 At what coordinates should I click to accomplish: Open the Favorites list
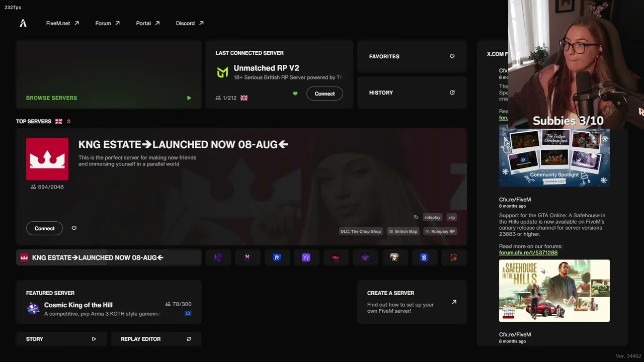pos(412,56)
